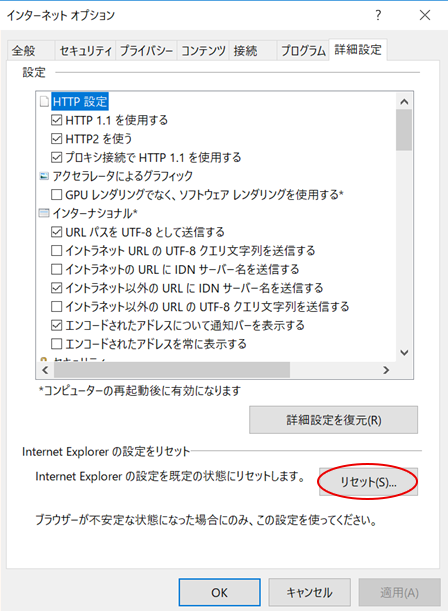Viewport: 448px width, 611px height.
Task: Select the HTTP 設定 heading text
Action: coord(80,102)
